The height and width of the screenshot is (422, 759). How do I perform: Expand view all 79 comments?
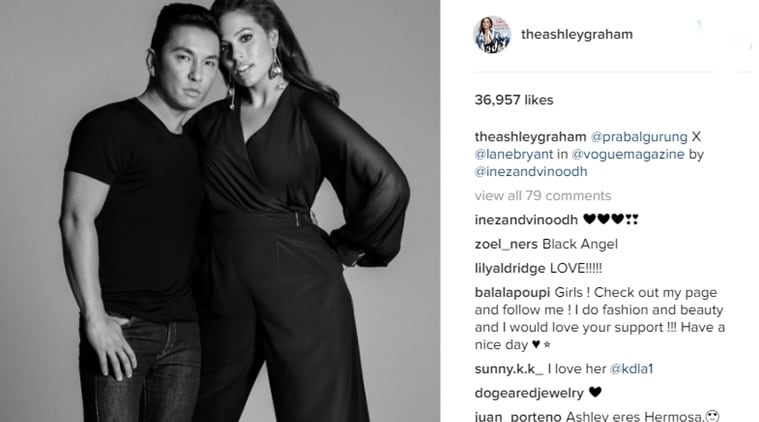point(543,196)
